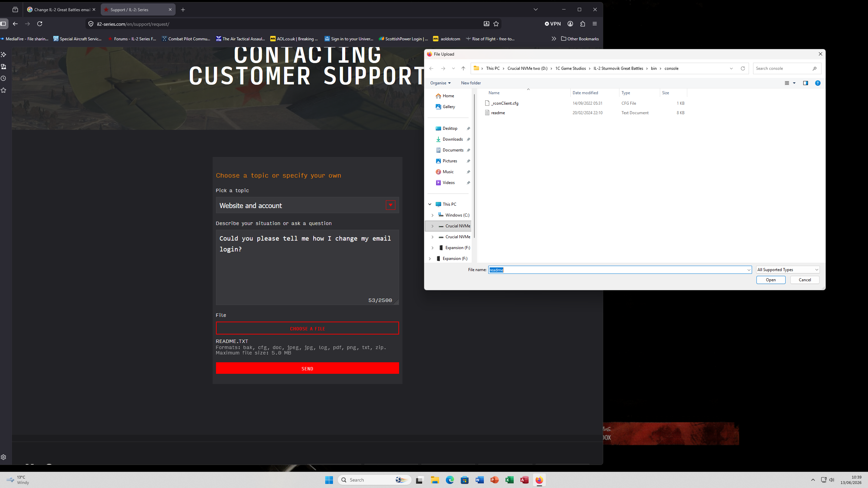Open the browser account profile icon
Image resolution: width=868 pixels, height=488 pixels.
[x=570, y=24]
